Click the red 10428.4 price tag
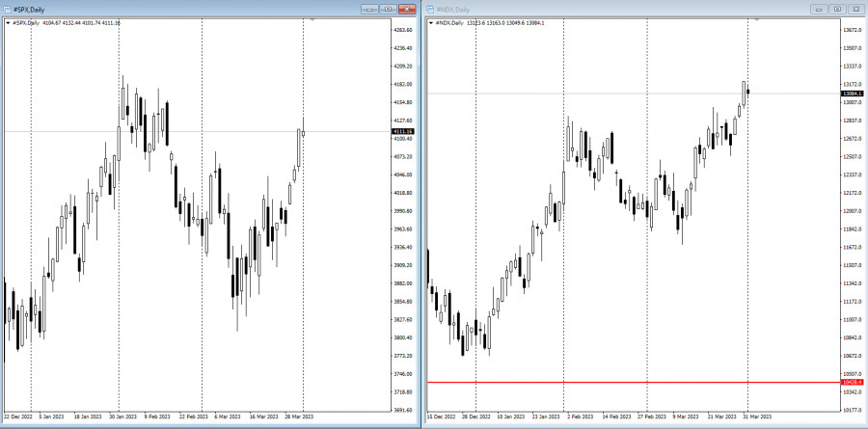 click(x=852, y=382)
